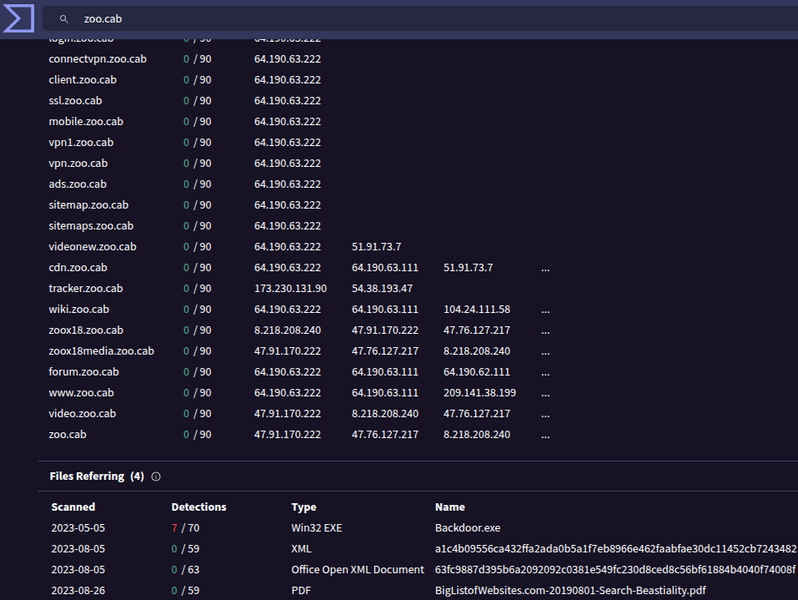Viewport: 798px width, 600px height.
Task: Open subdomain video.zoo.cab
Action: pyautogui.click(x=82, y=414)
